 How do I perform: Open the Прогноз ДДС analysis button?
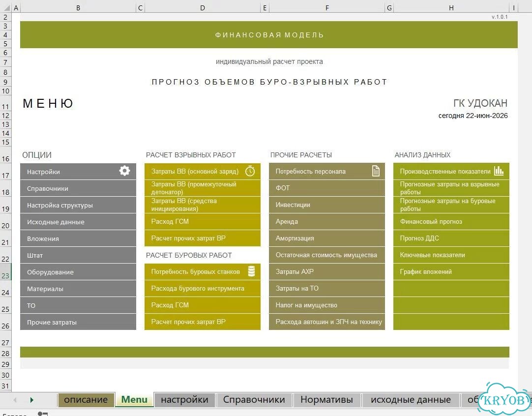pos(451,238)
